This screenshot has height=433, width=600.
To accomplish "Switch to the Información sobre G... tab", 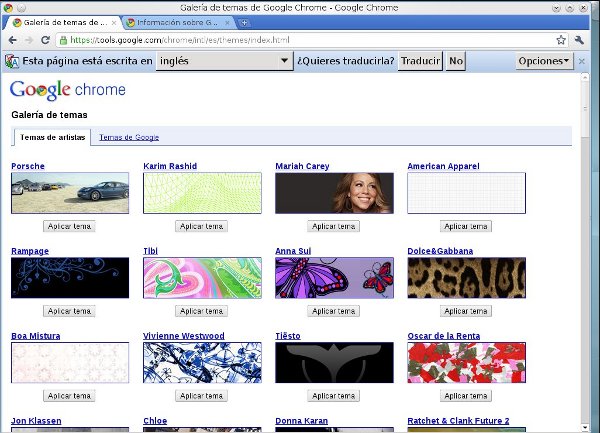I will [178, 23].
